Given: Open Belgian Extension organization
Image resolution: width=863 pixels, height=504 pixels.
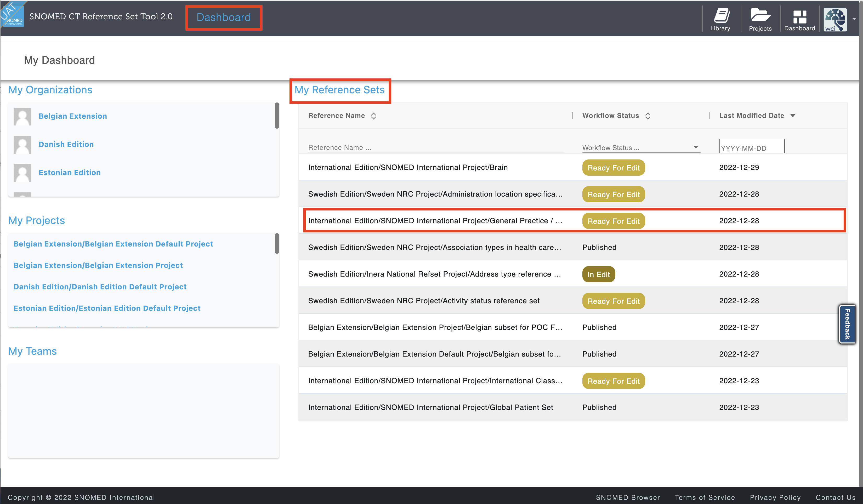Looking at the screenshot, I should [x=73, y=116].
